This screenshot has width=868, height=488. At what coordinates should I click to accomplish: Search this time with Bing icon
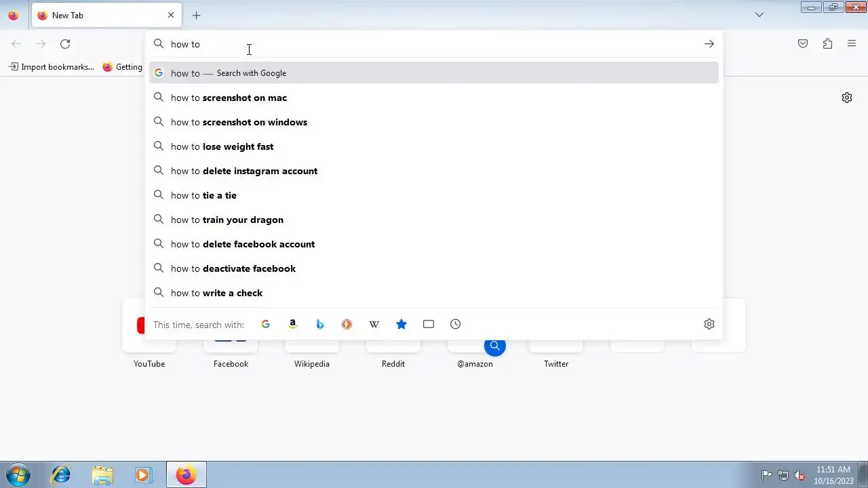(320, 325)
